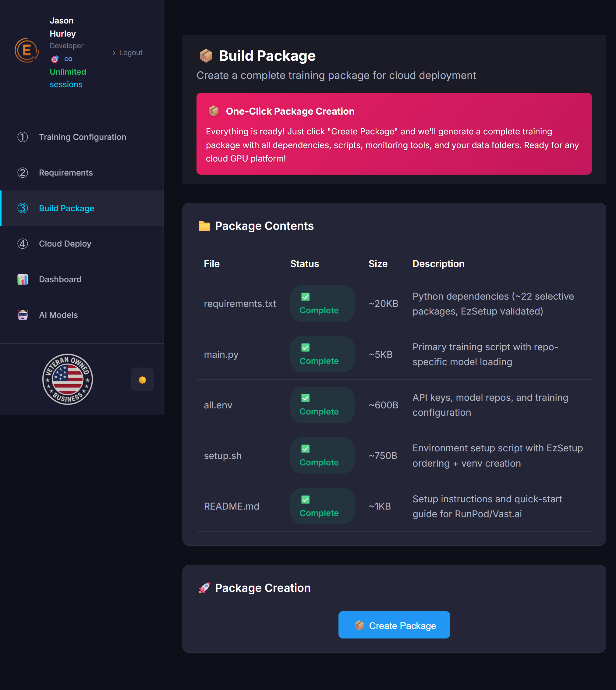616x690 pixels.
Task: Click the EzSetup 'E' logo avatar
Action: click(x=27, y=50)
